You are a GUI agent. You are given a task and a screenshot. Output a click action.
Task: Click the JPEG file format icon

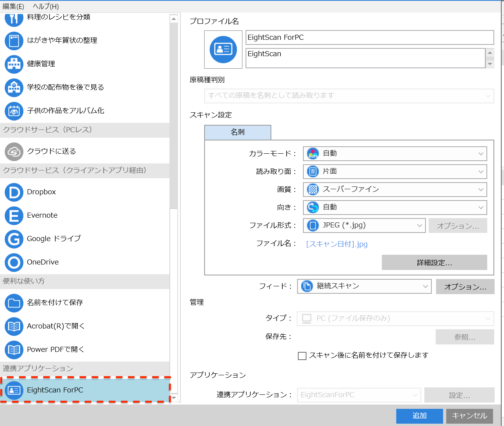[313, 225]
